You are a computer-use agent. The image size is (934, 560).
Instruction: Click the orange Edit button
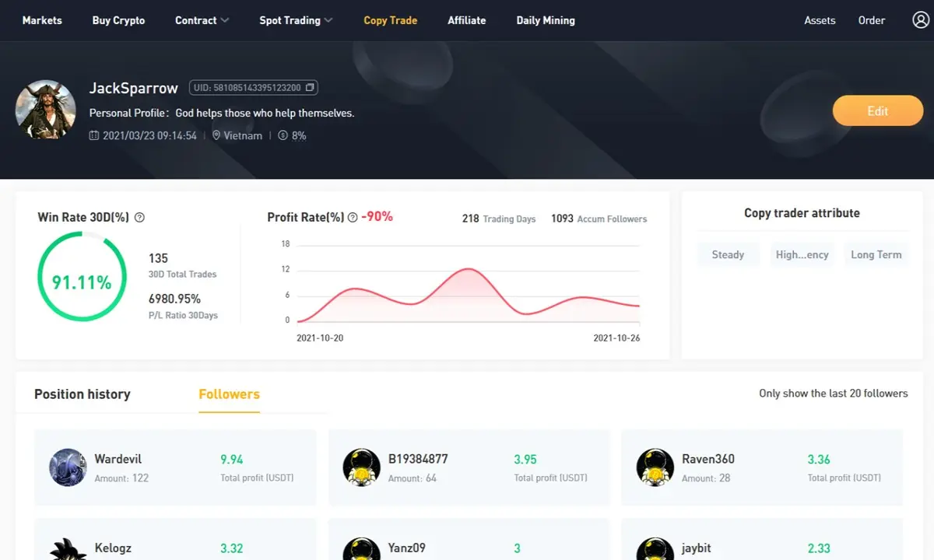click(878, 111)
